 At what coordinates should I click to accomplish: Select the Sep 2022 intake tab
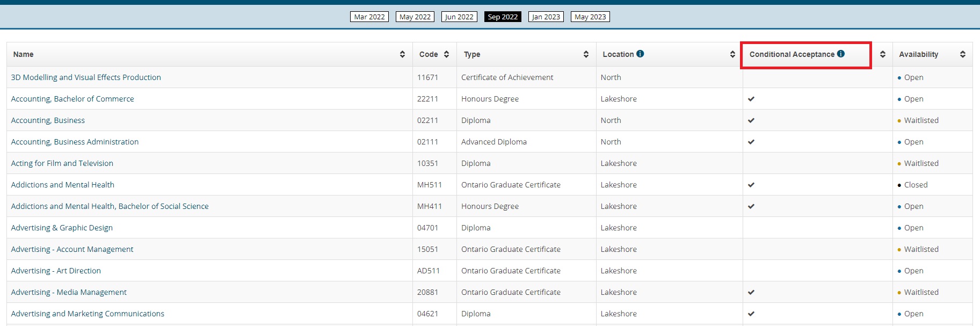tap(503, 17)
